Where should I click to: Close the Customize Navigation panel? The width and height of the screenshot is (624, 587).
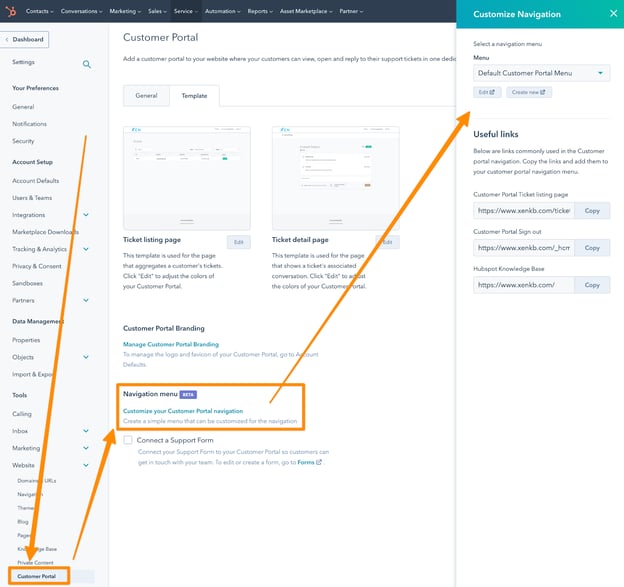point(613,14)
